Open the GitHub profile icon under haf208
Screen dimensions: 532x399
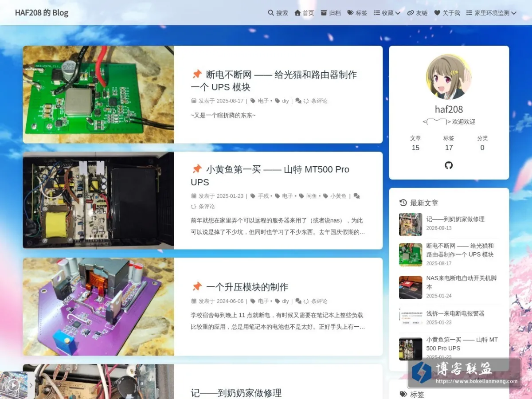click(x=449, y=165)
